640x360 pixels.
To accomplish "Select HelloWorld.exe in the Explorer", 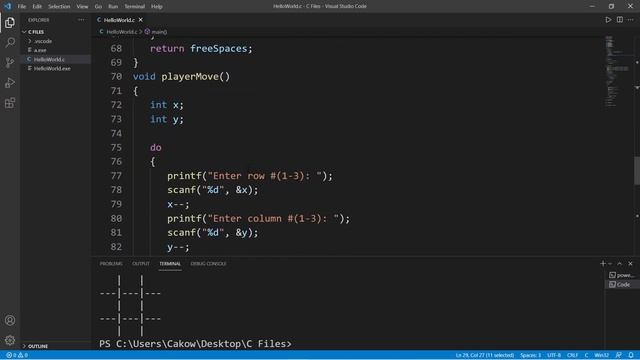I will 52,69.
